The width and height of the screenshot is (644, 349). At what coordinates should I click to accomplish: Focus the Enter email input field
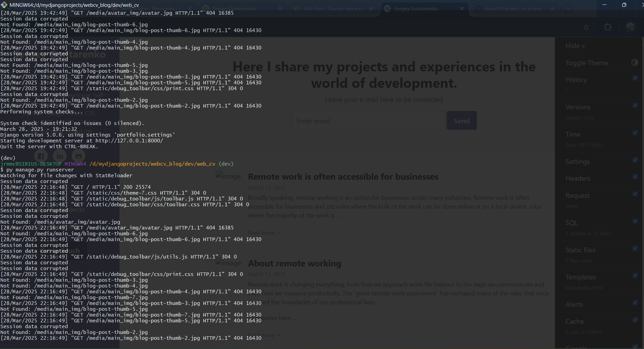(368, 121)
